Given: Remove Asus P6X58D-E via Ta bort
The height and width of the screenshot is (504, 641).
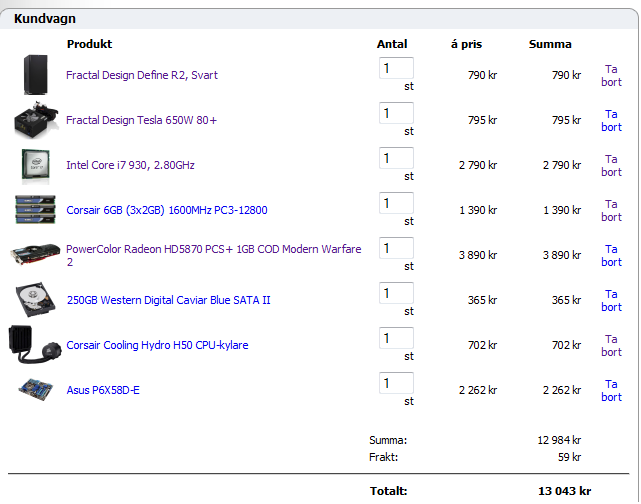Looking at the screenshot, I should point(611,390).
